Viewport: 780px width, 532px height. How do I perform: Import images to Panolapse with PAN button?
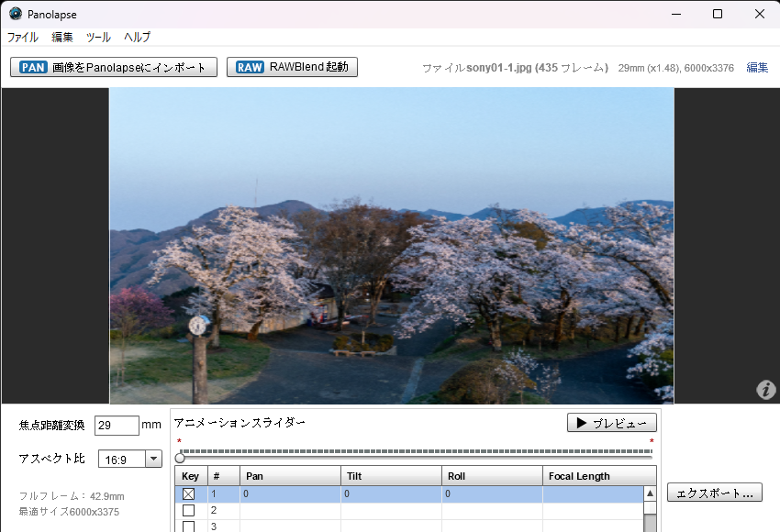(114, 67)
